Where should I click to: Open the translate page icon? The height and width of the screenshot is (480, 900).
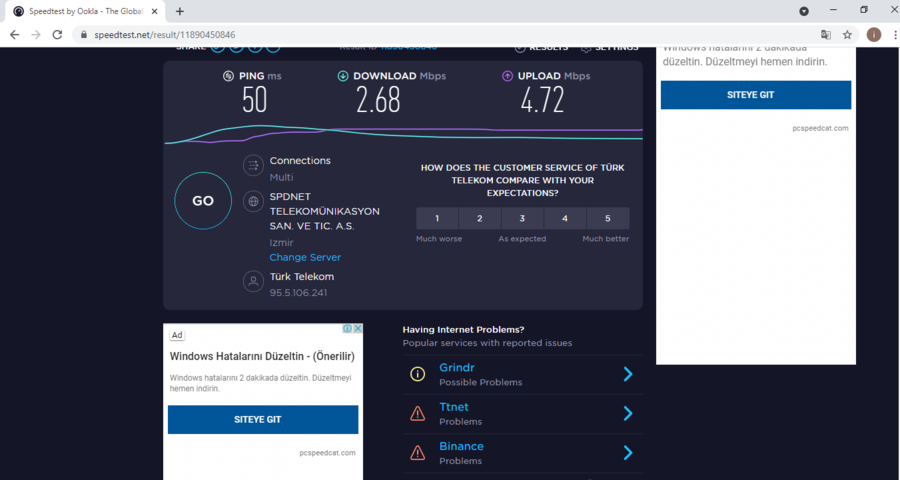tap(826, 35)
